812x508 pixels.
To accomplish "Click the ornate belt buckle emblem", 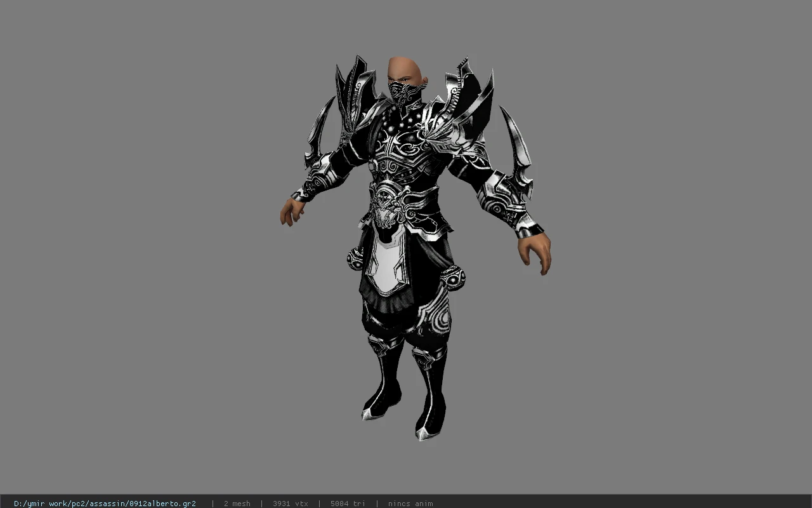I will tap(388, 205).
